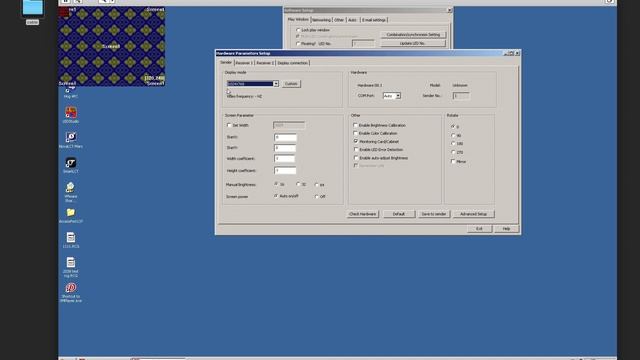Enable LED Error Detection checkbox
The height and width of the screenshot is (360, 640).
click(356, 149)
